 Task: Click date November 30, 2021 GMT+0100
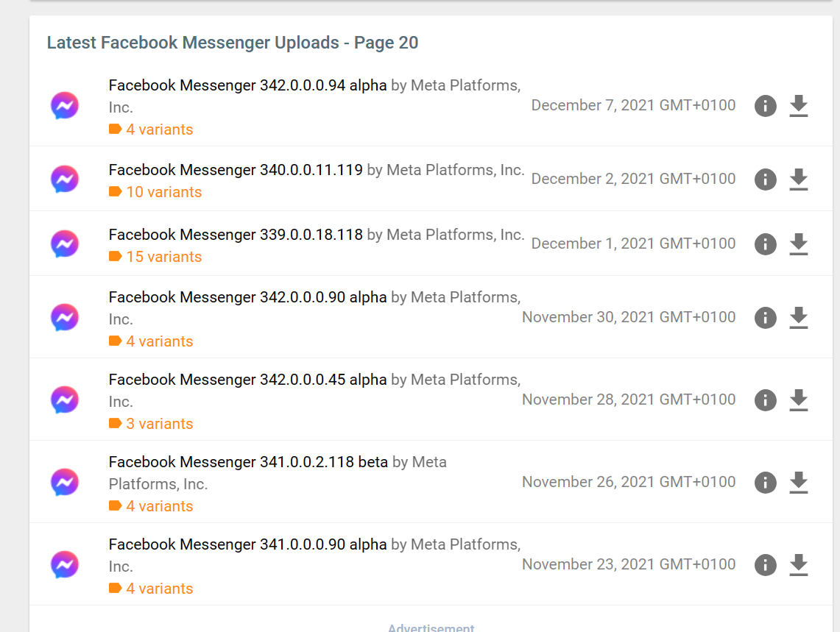click(629, 318)
